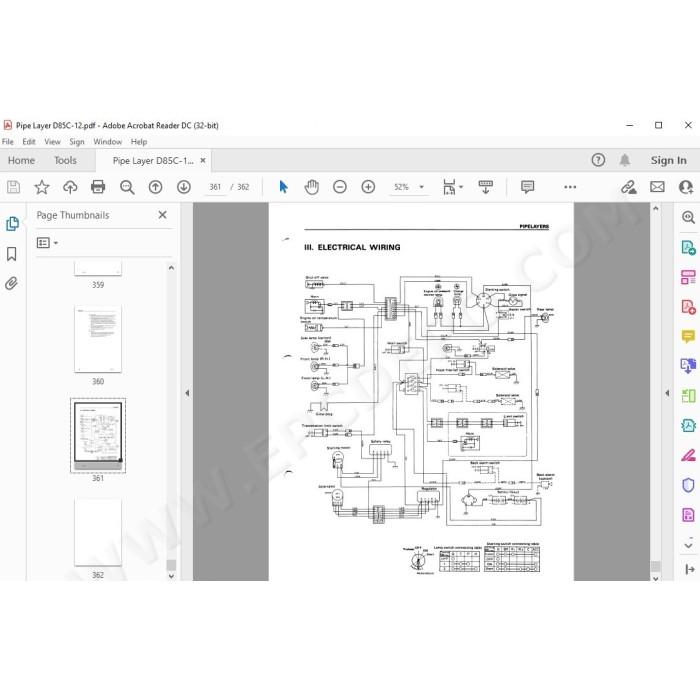Viewport: 700px width, 700px height.
Task: Show more tools ellipsis
Action: (570, 187)
